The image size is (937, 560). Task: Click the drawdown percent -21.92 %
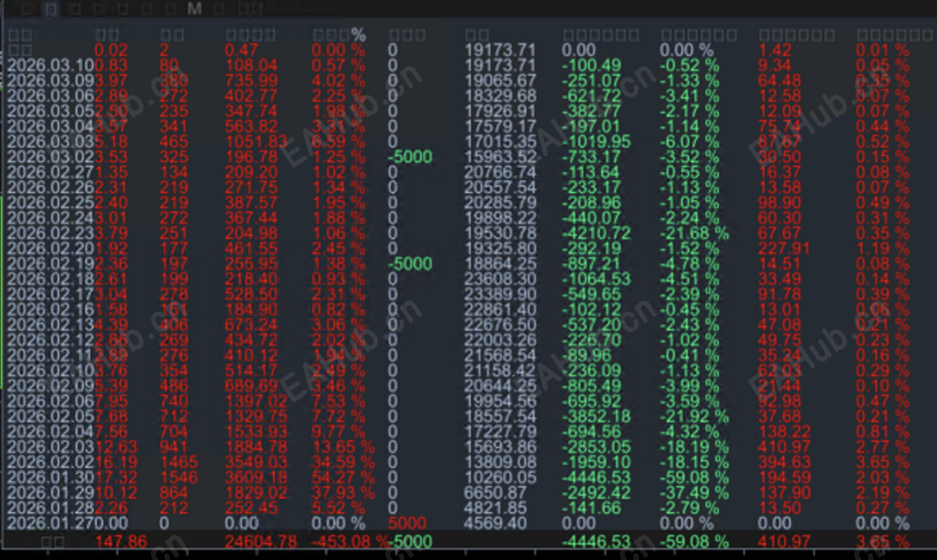click(694, 416)
